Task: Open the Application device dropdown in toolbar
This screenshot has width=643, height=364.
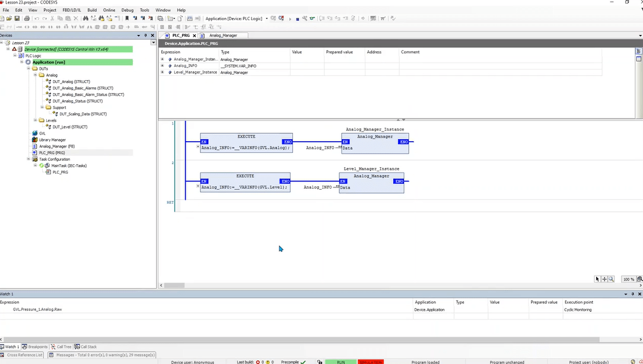Action: (x=267, y=18)
